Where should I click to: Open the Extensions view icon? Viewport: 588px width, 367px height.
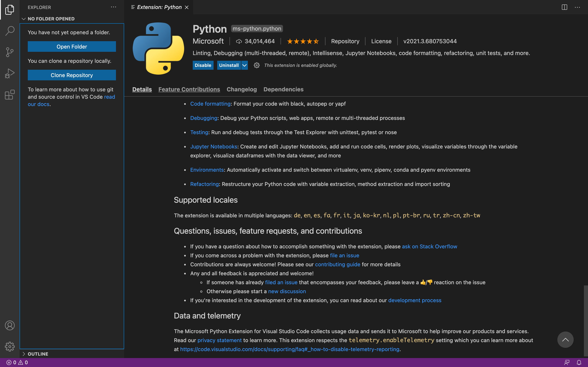[x=10, y=95]
